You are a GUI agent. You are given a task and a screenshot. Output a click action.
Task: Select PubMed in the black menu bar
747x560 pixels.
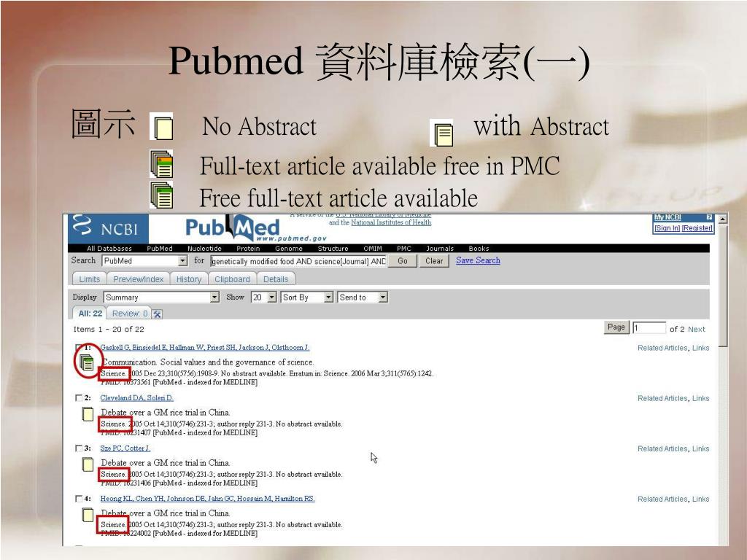pyautogui.click(x=160, y=249)
